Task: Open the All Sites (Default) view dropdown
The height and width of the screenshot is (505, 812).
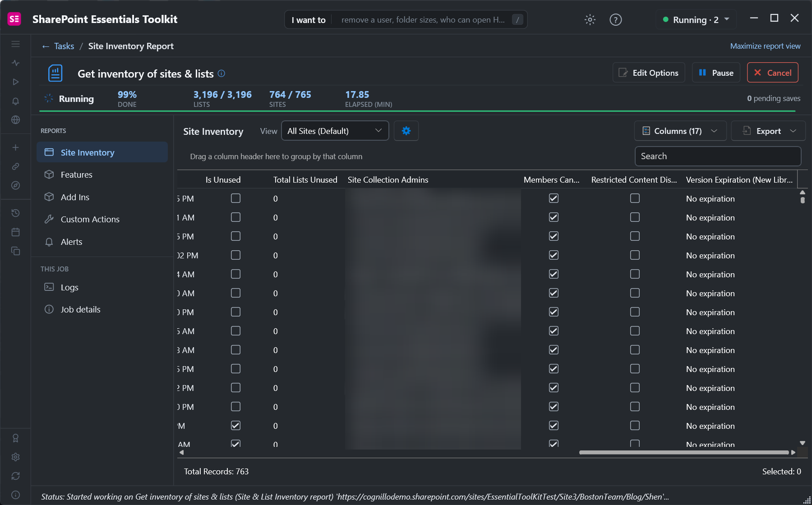Action: (335, 131)
